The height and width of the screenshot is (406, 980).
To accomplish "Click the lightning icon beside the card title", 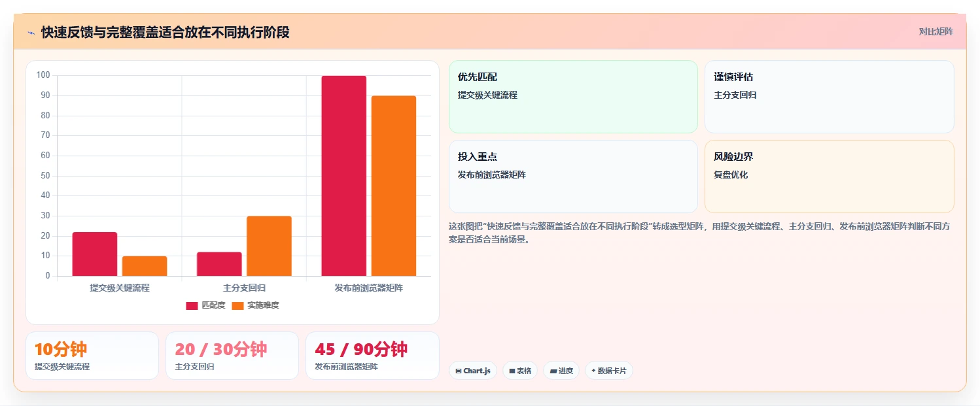I will click(x=31, y=33).
